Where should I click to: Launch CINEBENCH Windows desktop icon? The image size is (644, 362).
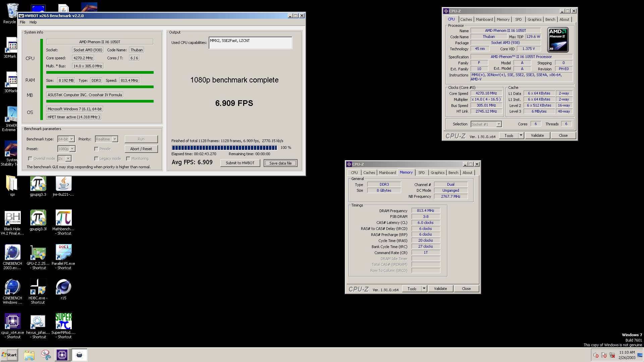[x=12, y=291]
